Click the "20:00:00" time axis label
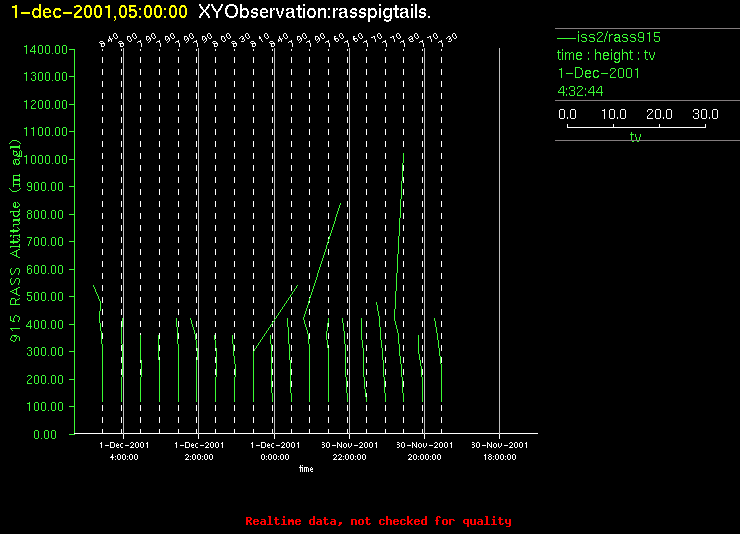The image size is (740, 534). click(x=424, y=457)
